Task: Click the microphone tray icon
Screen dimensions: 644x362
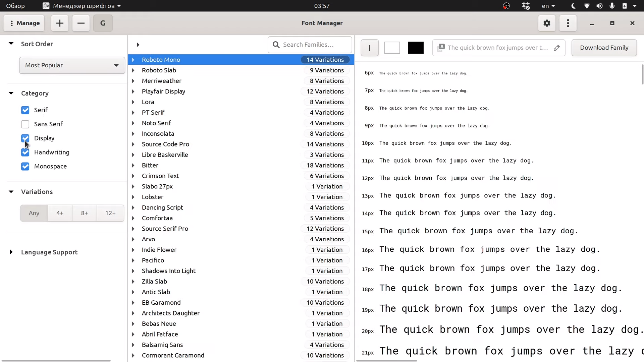Action: (612, 6)
